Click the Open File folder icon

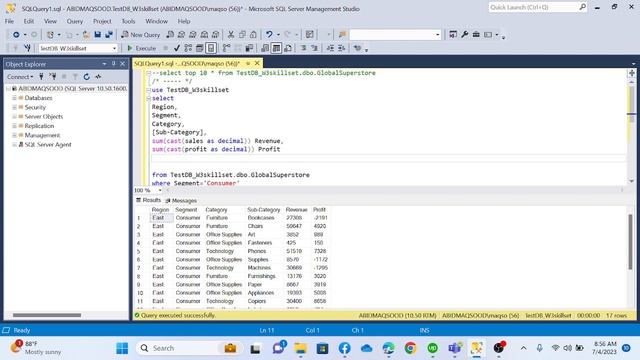tap(86, 35)
